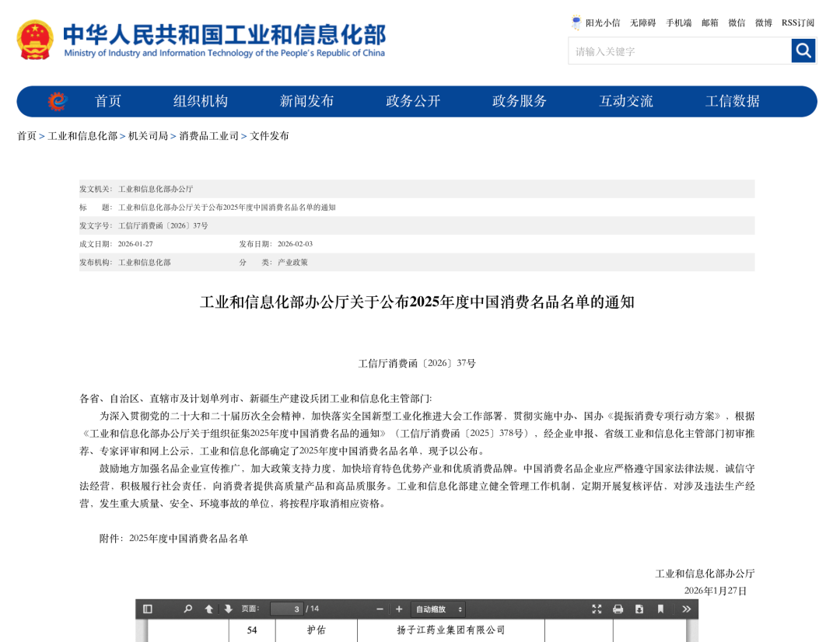Click the blue search magnifier button

coord(803,51)
